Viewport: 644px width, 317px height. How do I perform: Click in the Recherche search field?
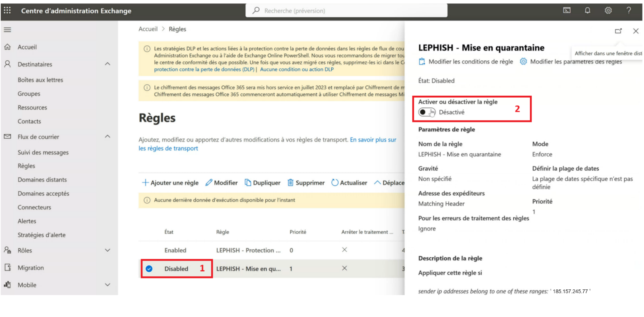click(x=346, y=11)
